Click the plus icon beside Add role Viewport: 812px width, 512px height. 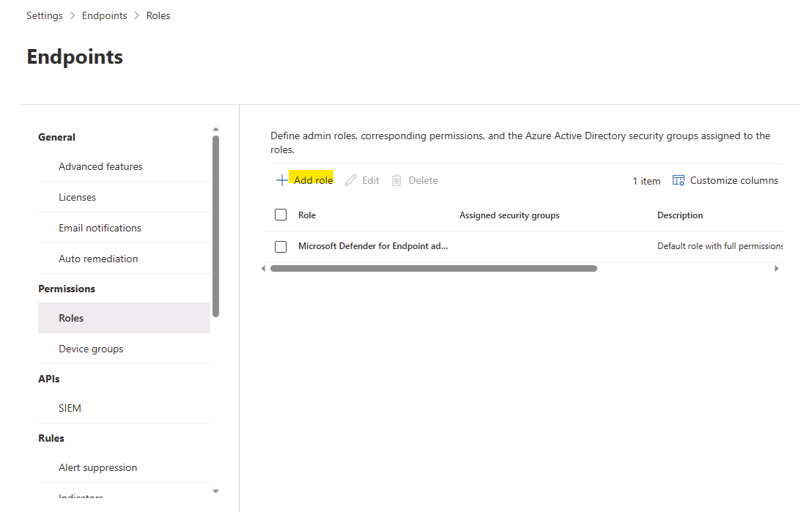282,179
